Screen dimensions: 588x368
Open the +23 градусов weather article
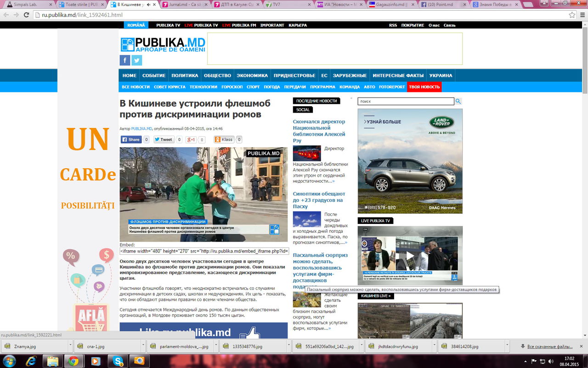319,200
